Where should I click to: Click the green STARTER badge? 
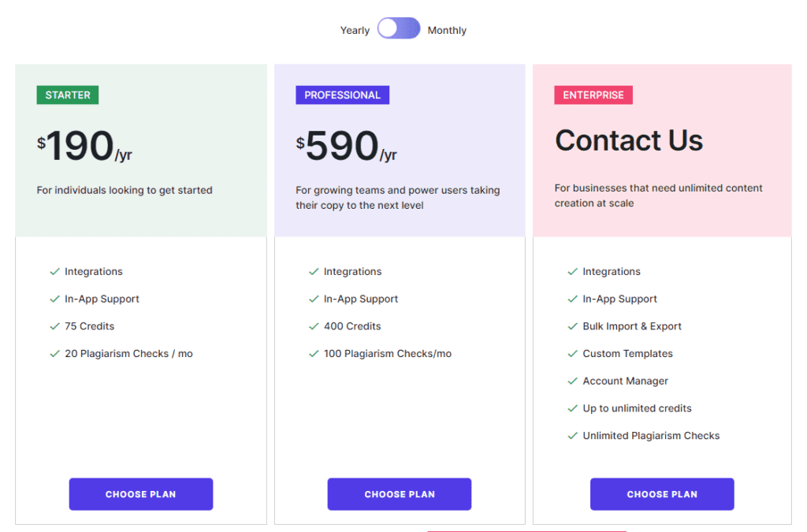point(68,95)
